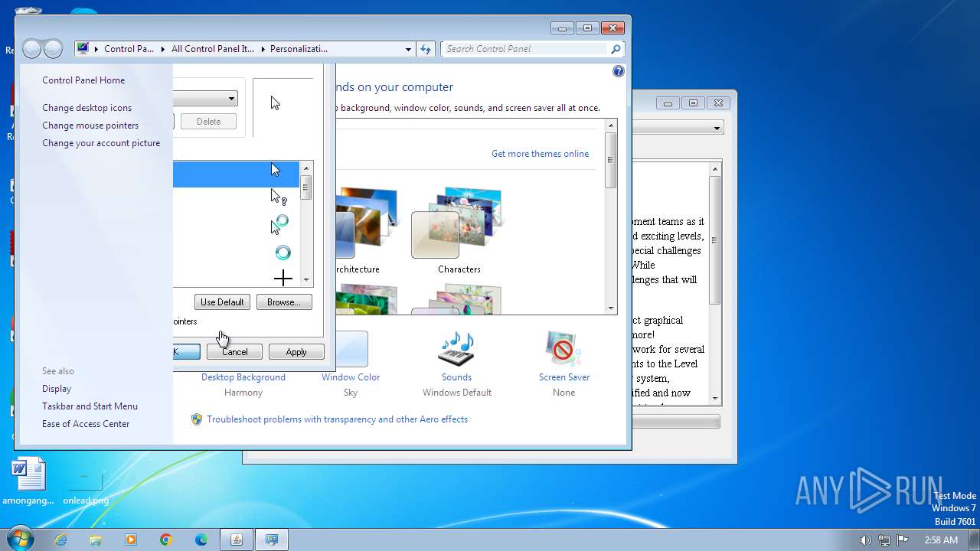The width and height of the screenshot is (980, 551).
Task: Open Troubleshoot problems with transparency link
Action: 337,419
